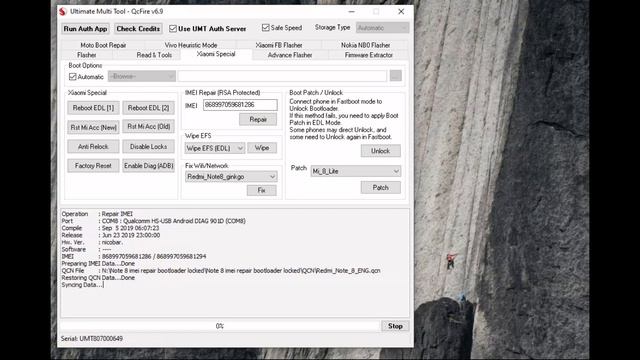Switch to Read & Tools tab
This screenshot has height=360, width=640.
[x=154, y=55]
